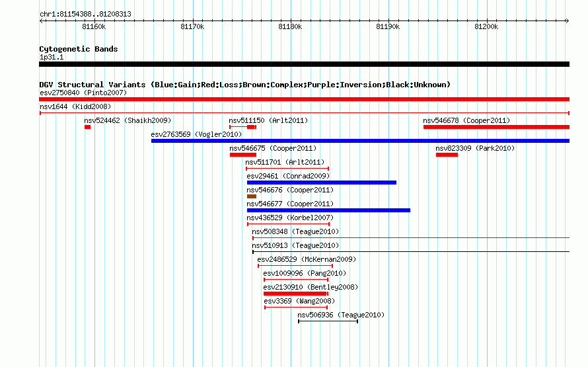This screenshot has height=367, width=588.
Task: Click the right arrow of the ruler
Action: [x=567, y=21]
